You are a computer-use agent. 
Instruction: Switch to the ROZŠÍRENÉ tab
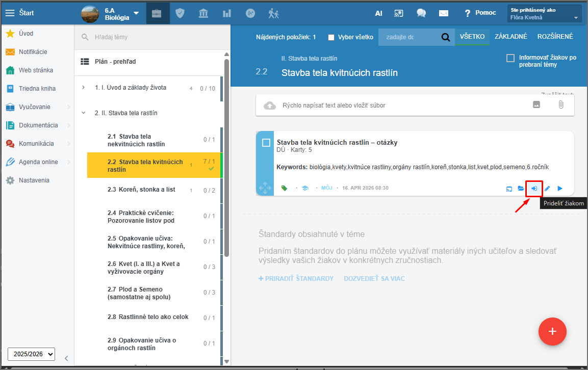[x=555, y=37]
